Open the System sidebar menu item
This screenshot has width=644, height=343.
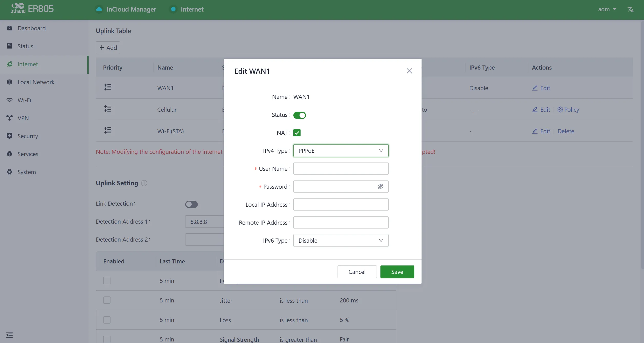click(x=44, y=172)
